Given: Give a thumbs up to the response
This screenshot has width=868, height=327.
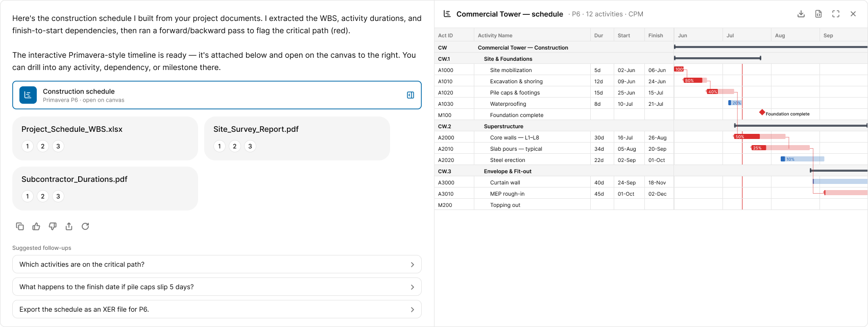Looking at the screenshot, I should point(36,226).
